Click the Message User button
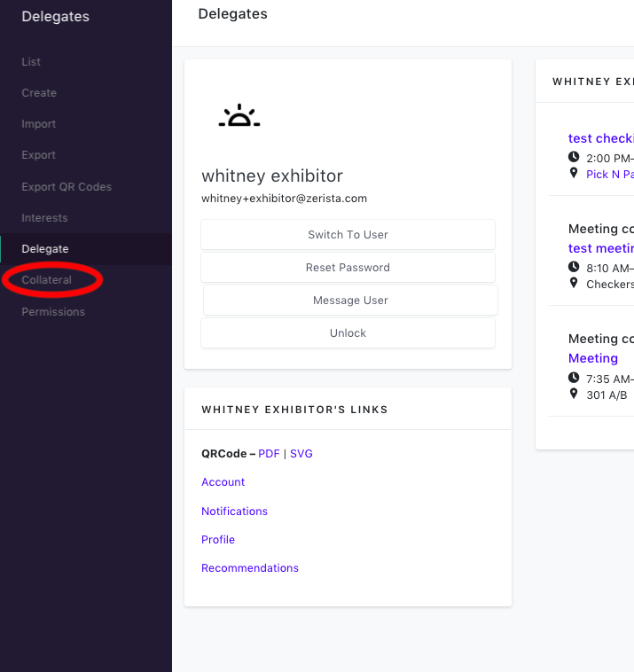Image resolution: width=634 pixels, height=672 pixels. pos(350,300)
